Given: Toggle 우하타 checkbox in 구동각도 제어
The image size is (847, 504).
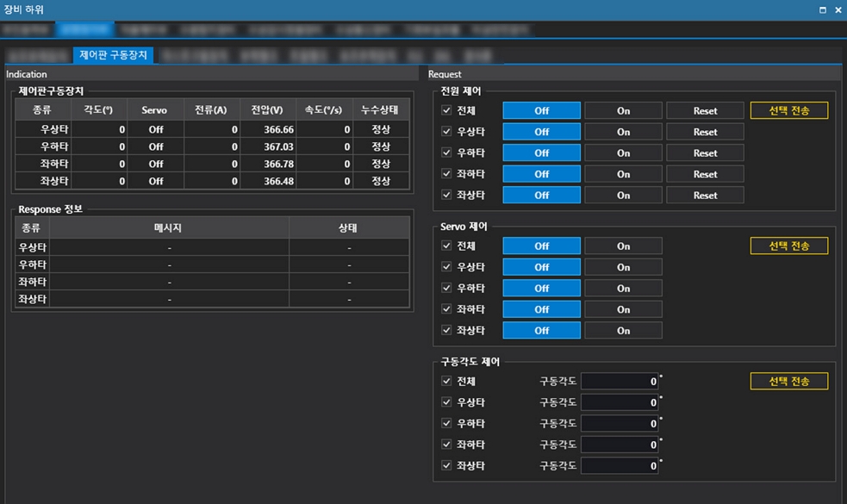Looking at the screenshot, I should click(x=446, y=423).
